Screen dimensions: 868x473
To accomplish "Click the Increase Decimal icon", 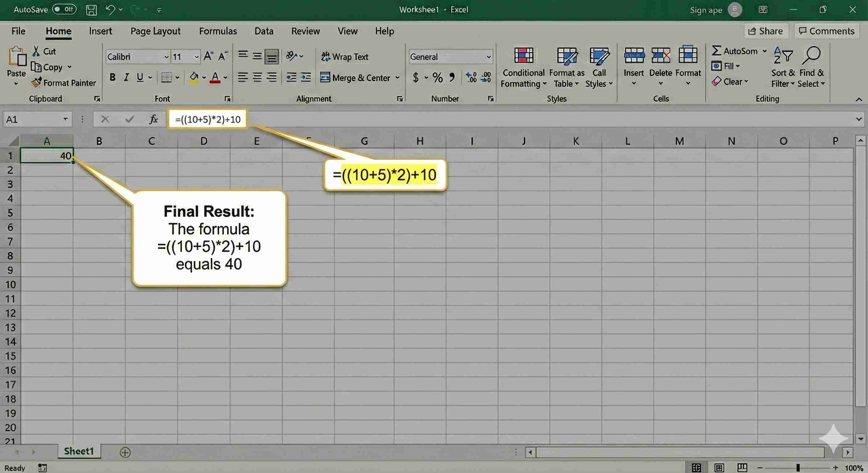I will click(x=471, y=77).
